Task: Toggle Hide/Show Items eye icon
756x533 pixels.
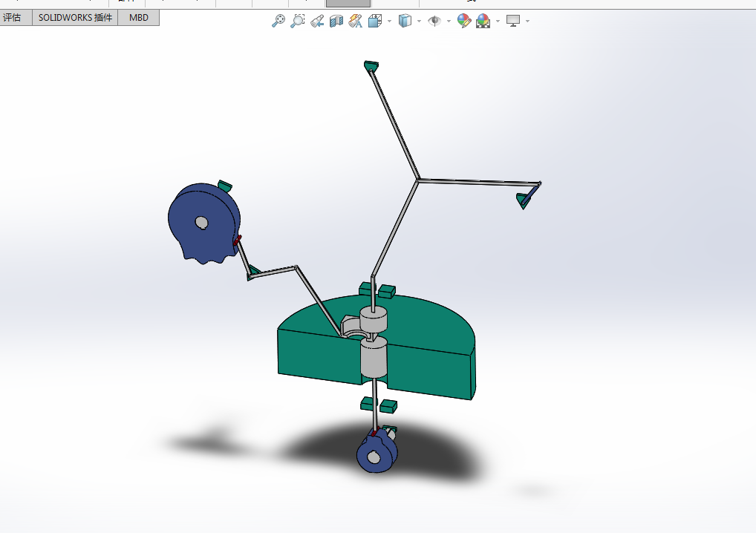Action: coord(434,21)
